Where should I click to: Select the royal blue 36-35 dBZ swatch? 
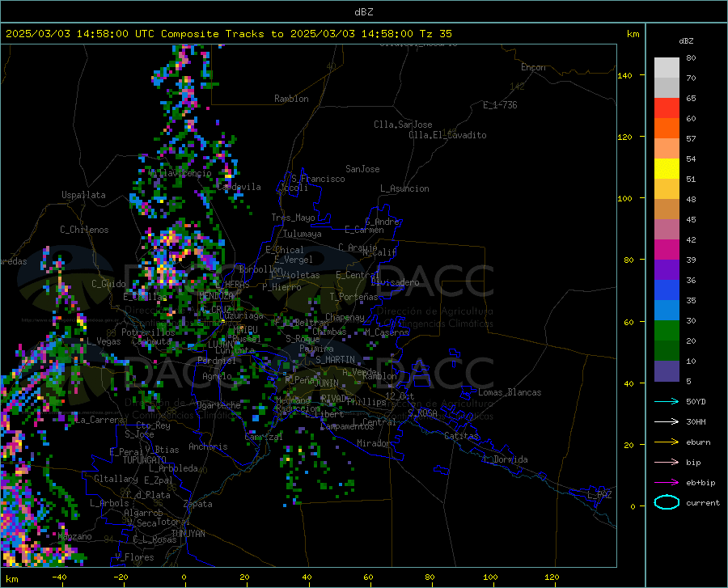pos(667,290)
